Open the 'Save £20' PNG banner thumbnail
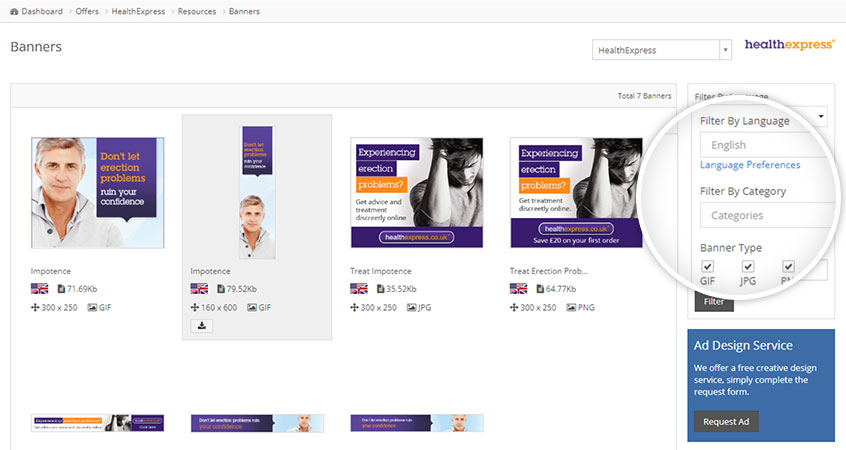The height and width of the screenshot is (450, 846). click(x=576, y=193)
